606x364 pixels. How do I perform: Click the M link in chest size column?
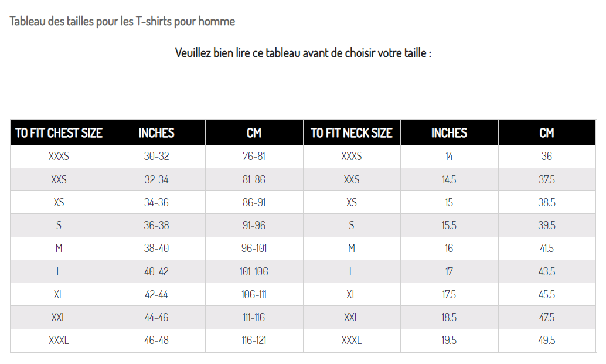59,249
